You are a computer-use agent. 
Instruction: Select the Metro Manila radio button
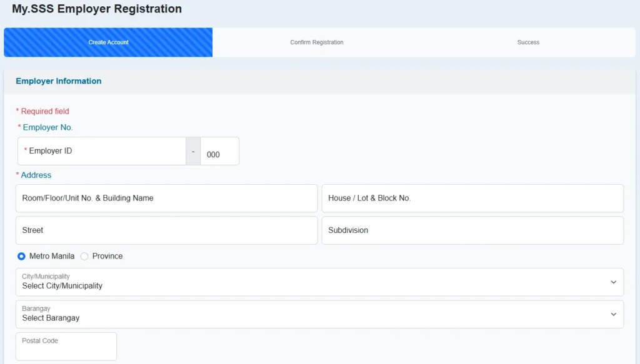pos(21,257)
